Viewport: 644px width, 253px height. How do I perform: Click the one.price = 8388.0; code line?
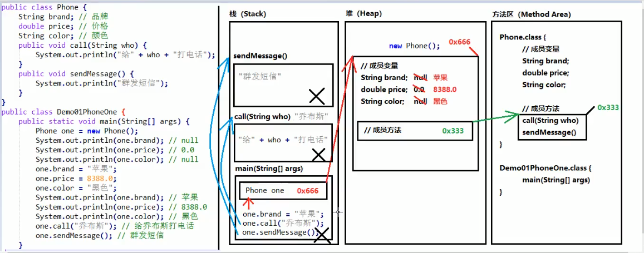[76, 179]
